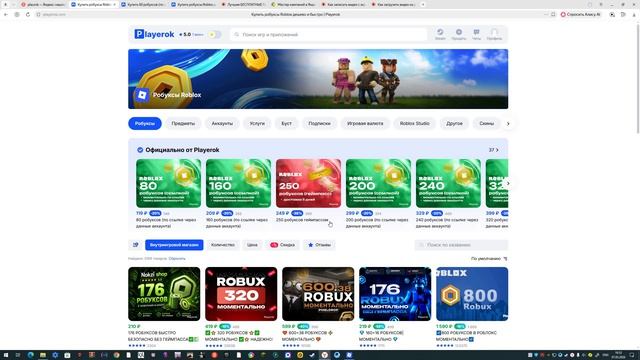Switch to the Аккаунты category tab
This screenshot has height=360, width=640.
[x=222, y=123]
